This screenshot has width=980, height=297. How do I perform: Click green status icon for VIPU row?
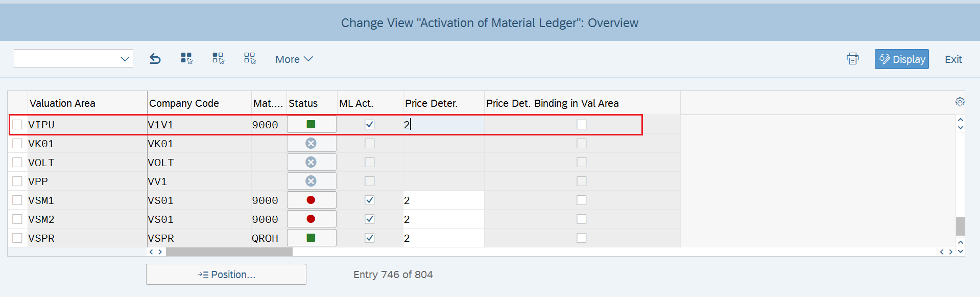point(311,124)
